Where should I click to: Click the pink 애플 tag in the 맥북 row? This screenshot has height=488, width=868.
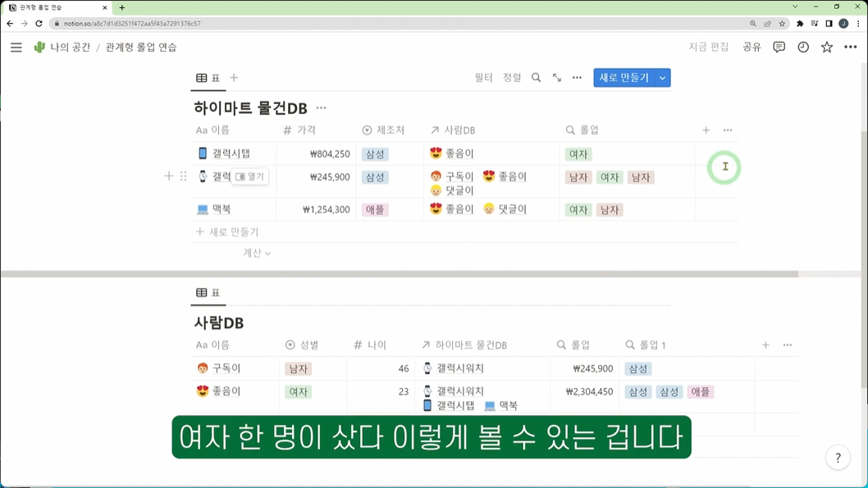pos(375,210)
